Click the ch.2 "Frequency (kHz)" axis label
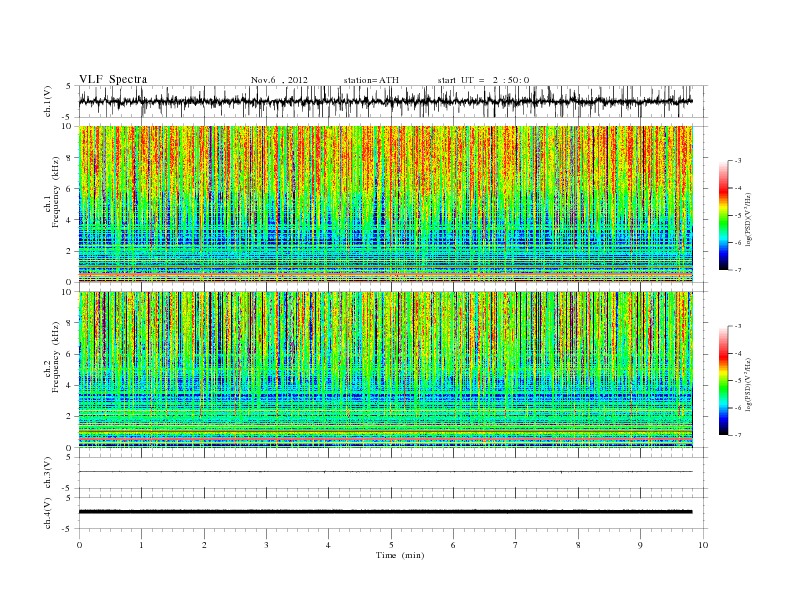The width and height of the screenshot is (792, 612). coord(56,356)
